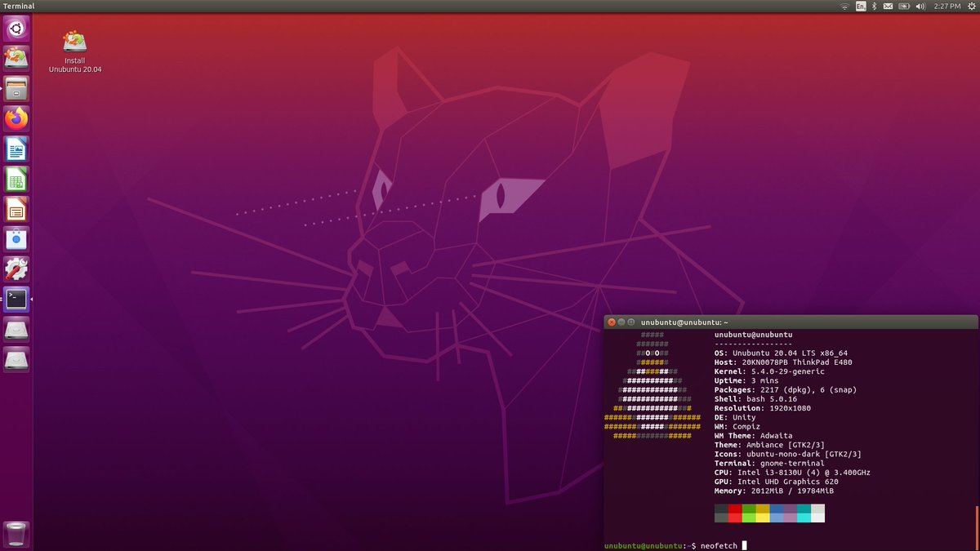Viewport: 980px width, 551px height.
Task: Open LibreOffice Calc from the launcher
Action: tap(16, 179)
